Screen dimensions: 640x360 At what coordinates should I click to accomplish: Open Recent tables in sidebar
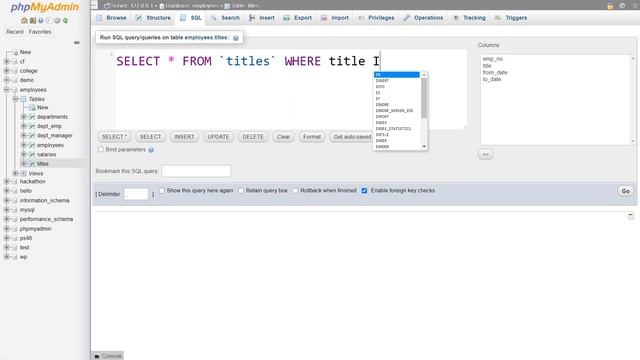click(x=15, y=32)
